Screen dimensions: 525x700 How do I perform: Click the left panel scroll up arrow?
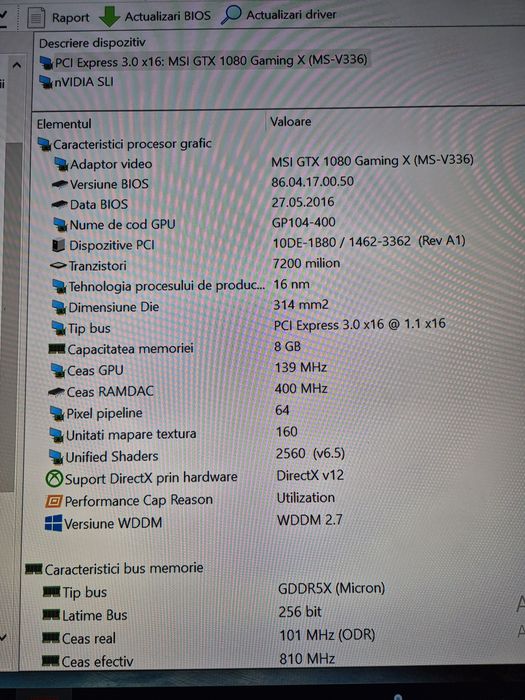coord(17,66)
